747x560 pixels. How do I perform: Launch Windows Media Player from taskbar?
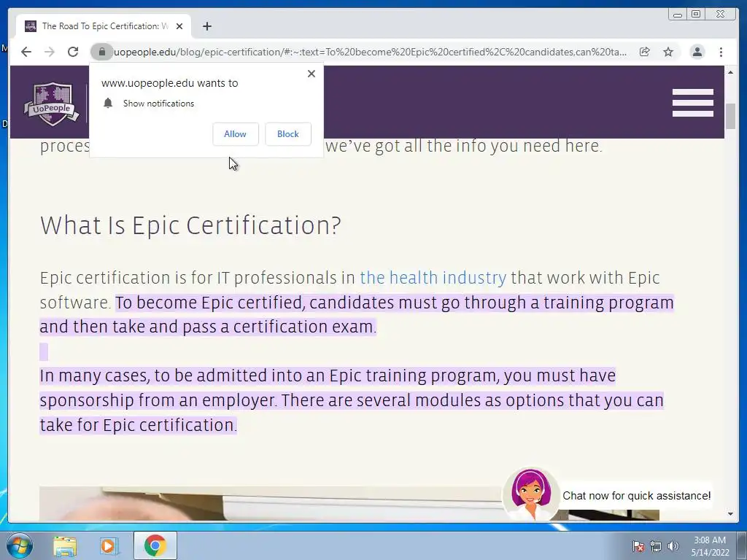(x=109, y=545)
